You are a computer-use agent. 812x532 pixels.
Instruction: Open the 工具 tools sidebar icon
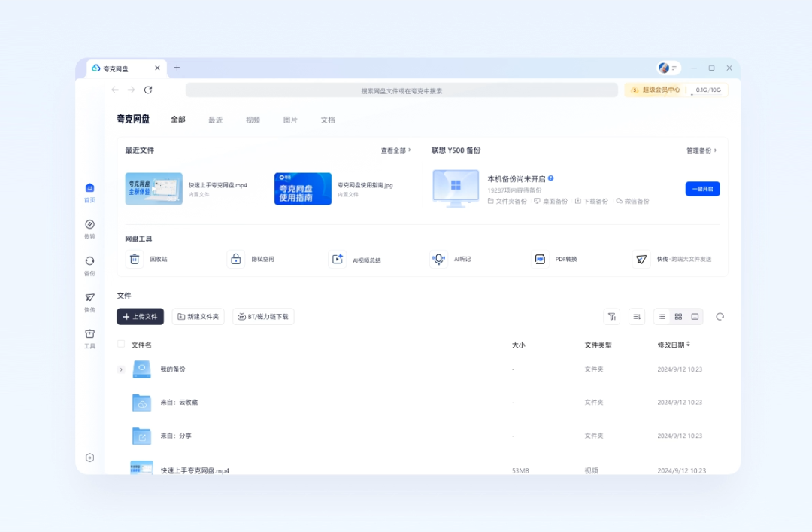tap(89, 339)
